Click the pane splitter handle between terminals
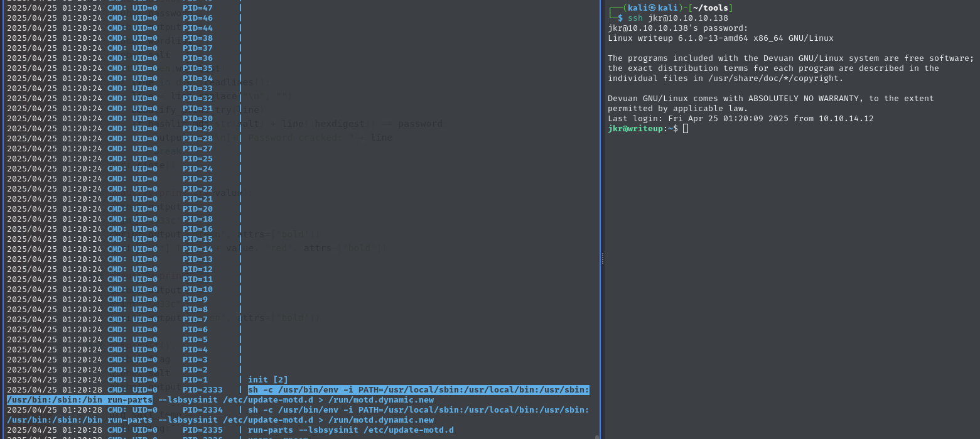The height and width of the screenshot is (439, 980). pyautogui.click(x=602, y=258)
